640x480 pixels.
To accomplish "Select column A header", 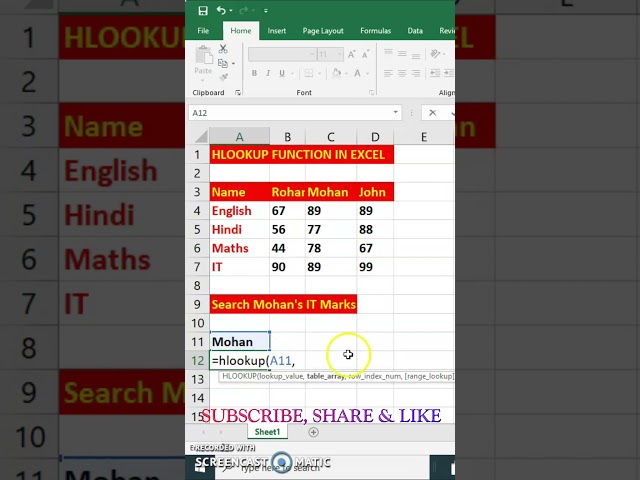I will 240,137.
